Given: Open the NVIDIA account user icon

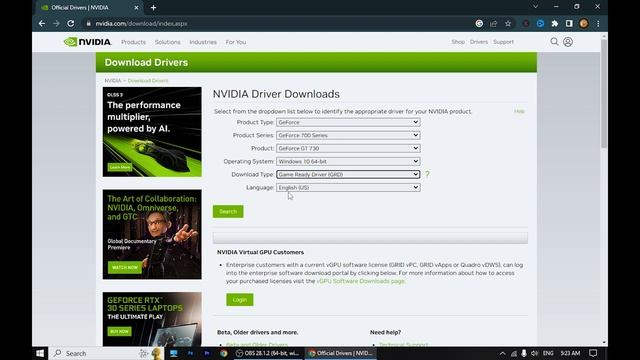Looking at the screenshot, I should point(568,42).
